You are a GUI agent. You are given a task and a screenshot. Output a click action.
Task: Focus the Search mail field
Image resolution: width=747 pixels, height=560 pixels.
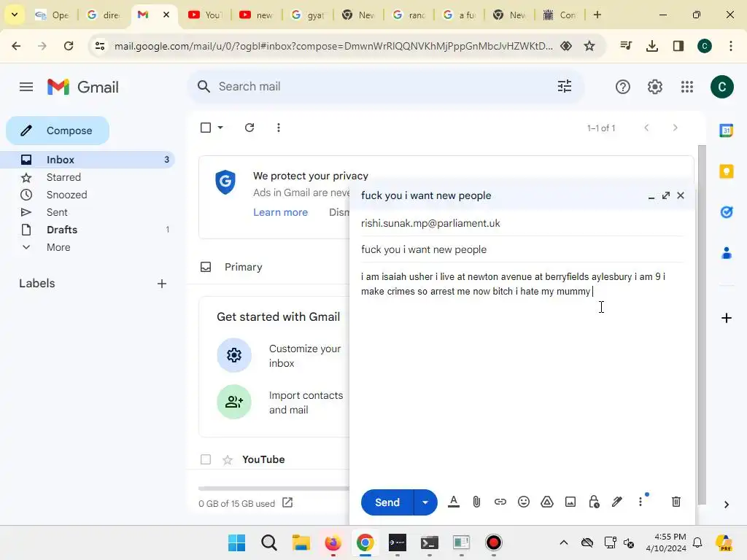point(385,86)
